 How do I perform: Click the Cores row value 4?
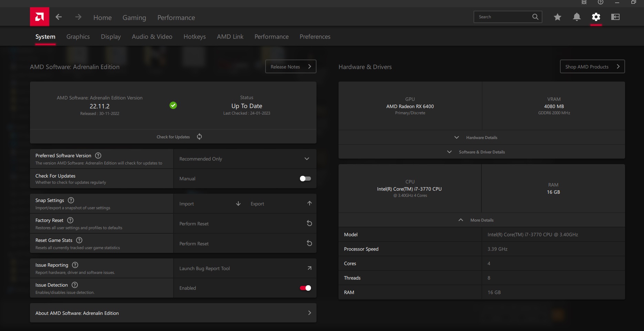point(489,263)
